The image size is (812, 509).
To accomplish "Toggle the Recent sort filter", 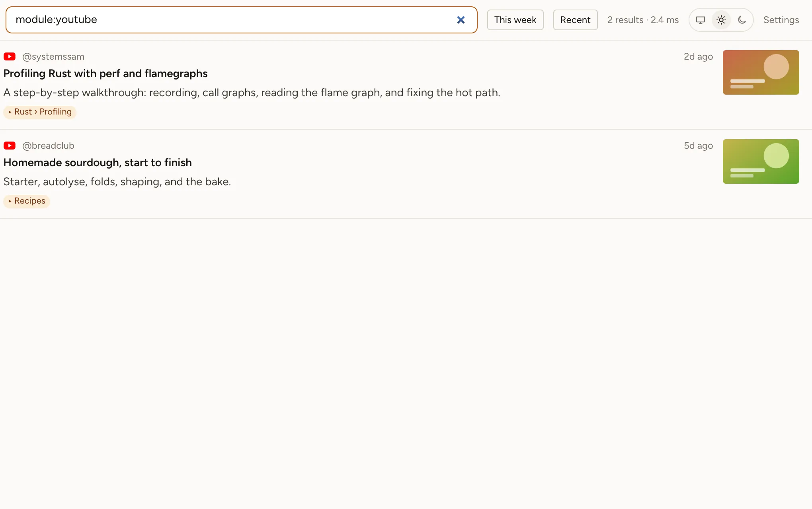I will pos(575,20).
